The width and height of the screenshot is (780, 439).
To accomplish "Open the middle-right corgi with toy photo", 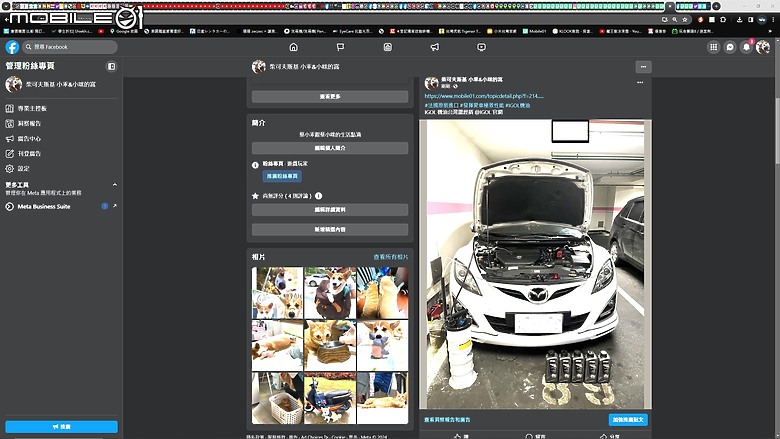I will coord(383,346).
